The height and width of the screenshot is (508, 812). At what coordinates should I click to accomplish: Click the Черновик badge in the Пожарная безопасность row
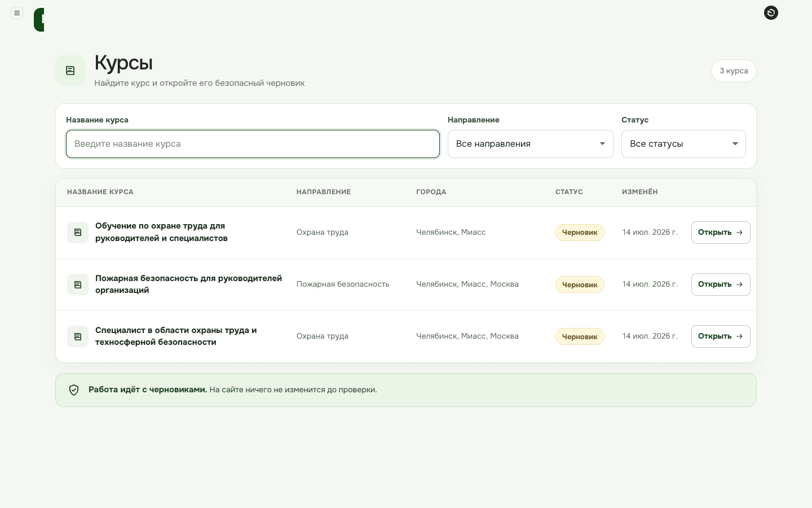[x=580, y=284]
